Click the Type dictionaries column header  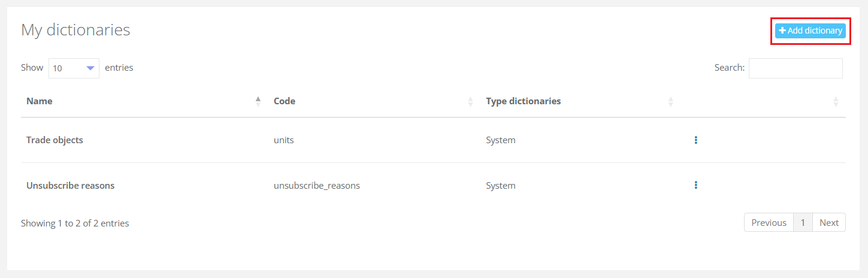tap(523, 101)
